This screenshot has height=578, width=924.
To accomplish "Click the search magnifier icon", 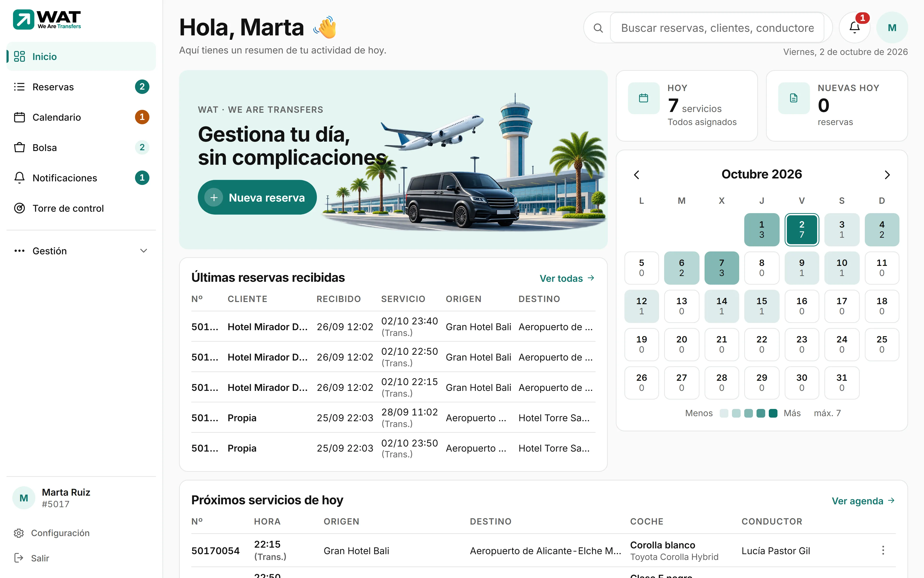I will (x=598, y=28).
